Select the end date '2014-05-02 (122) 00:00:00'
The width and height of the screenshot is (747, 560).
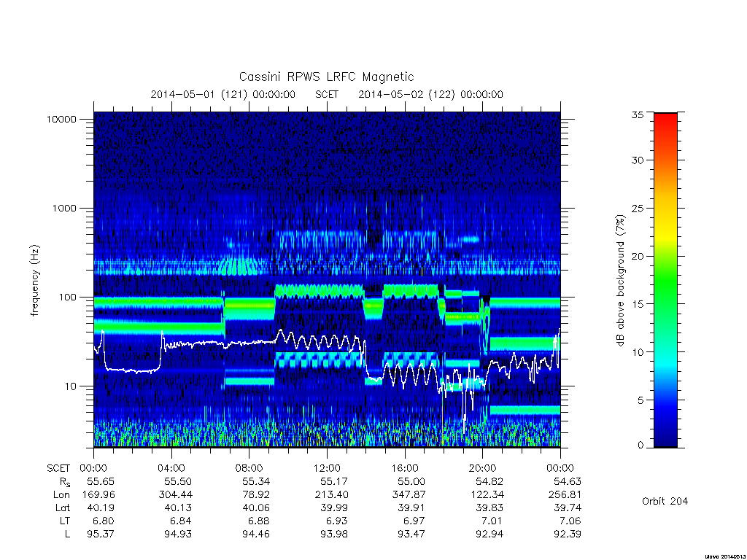pyautogui.click(x=430, y=94)
